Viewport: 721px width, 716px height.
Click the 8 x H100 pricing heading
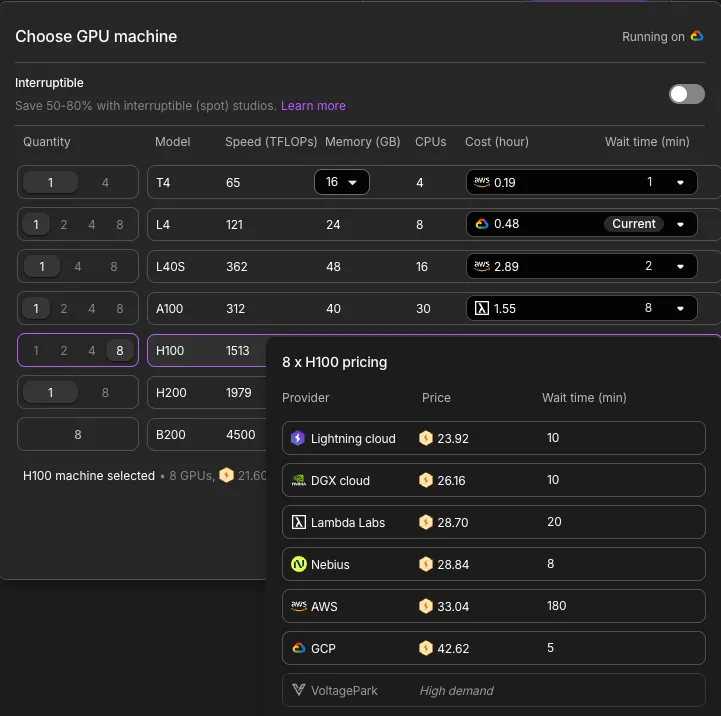(x=334, y=362)
